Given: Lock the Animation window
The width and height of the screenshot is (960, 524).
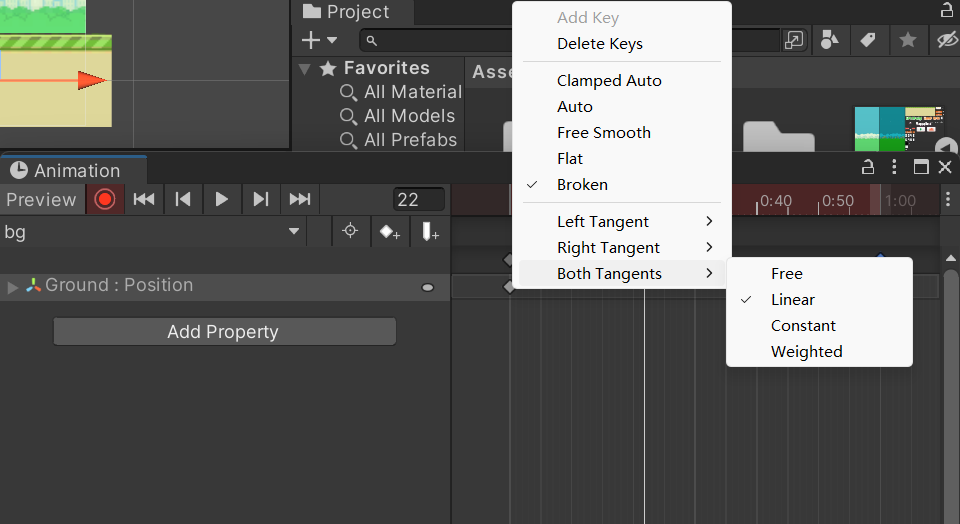Looking at the screenshot, I should 868,167.
